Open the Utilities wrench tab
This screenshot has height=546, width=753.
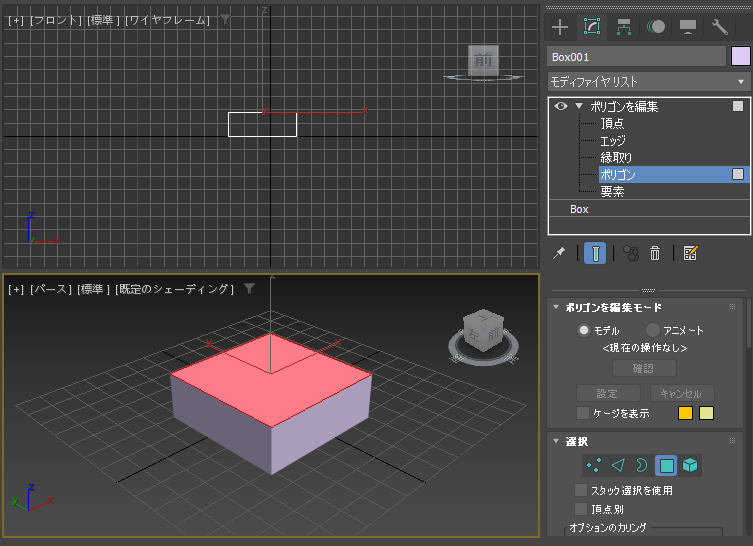[x=719, y=27]
